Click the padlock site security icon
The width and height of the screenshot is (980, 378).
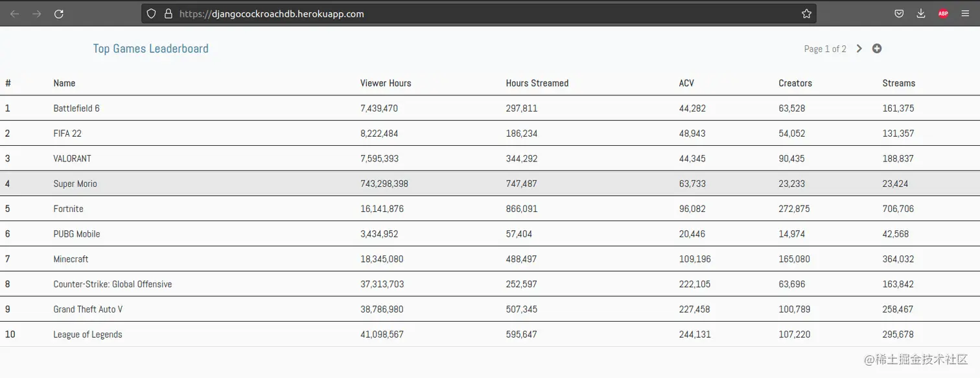169,14
